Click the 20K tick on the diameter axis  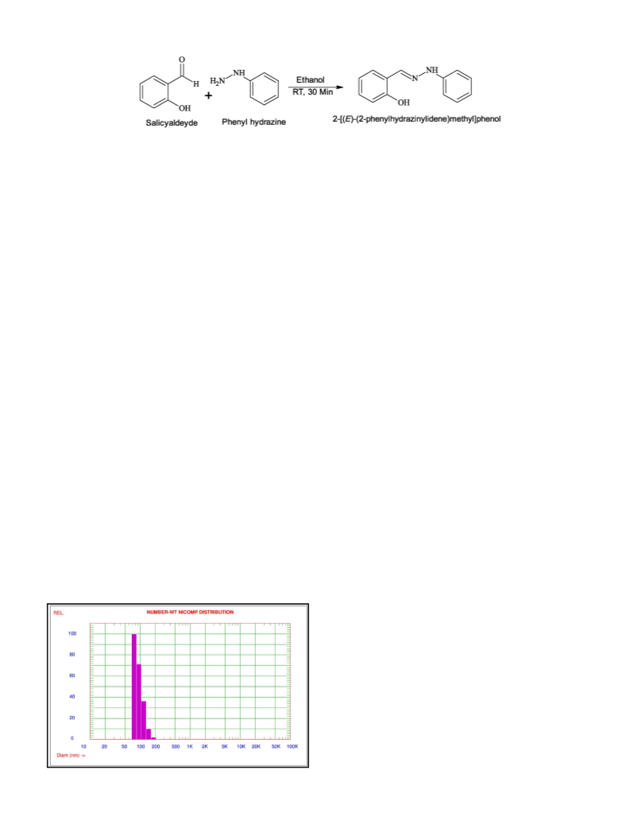(256, 746)
